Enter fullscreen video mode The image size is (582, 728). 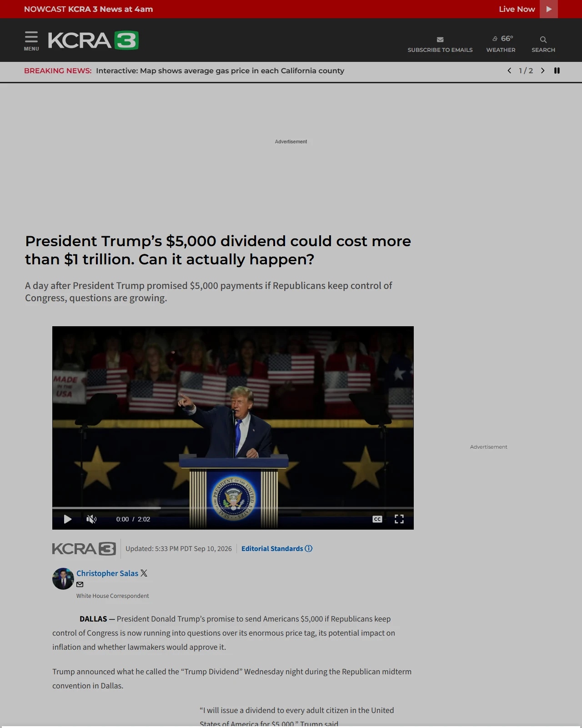pos(399,519)
